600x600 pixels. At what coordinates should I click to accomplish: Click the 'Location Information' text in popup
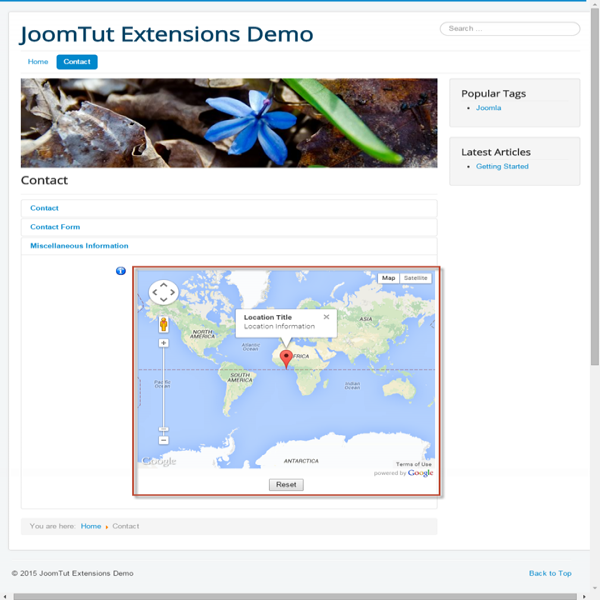279,326
